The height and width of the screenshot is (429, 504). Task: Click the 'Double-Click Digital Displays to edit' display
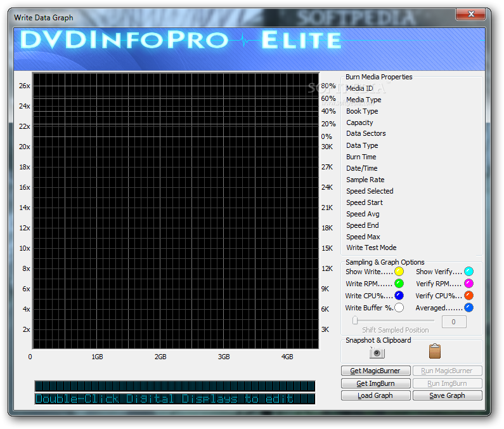point(175,399)
